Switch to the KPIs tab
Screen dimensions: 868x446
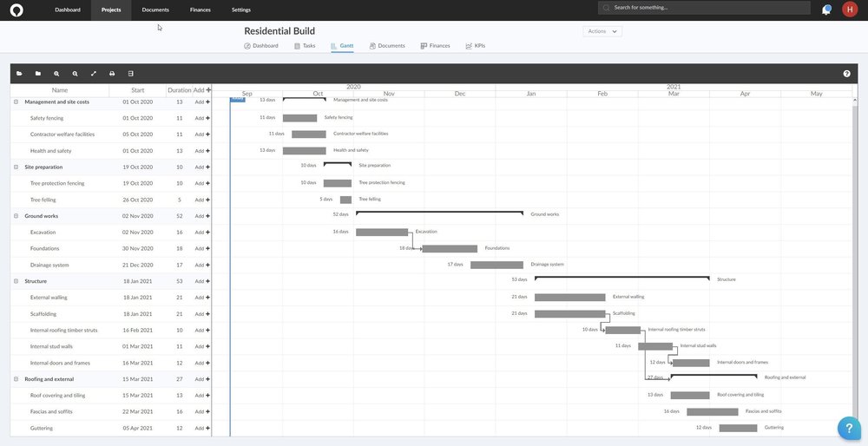pos(476,46)
